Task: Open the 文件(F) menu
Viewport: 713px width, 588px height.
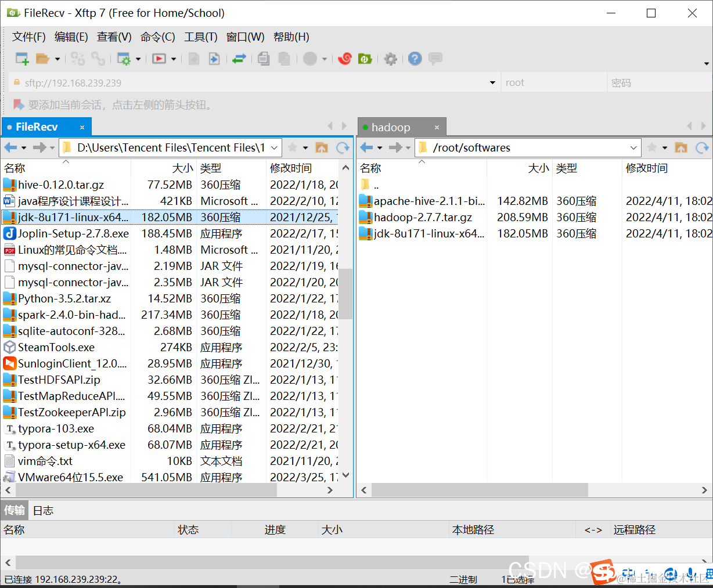Action: (29, 37)
